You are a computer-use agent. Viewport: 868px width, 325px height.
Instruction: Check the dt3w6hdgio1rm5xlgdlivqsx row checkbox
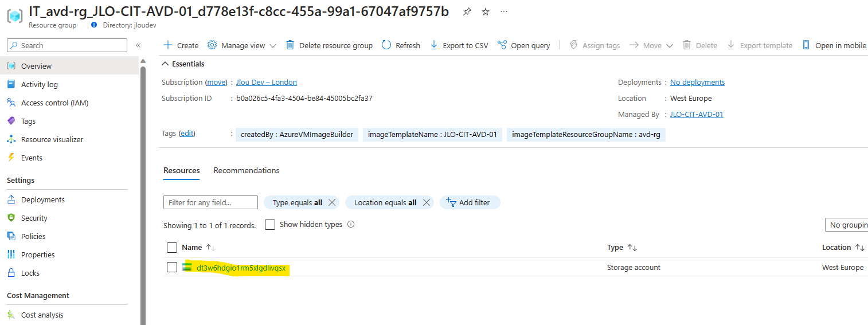(172, 267)
